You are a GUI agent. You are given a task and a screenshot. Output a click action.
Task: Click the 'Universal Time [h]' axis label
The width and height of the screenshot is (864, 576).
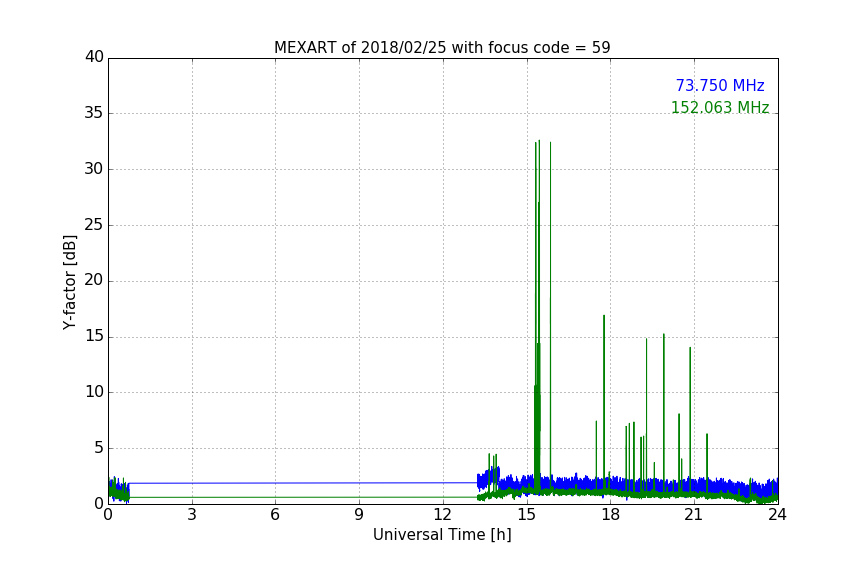click(x=442, y=535)
